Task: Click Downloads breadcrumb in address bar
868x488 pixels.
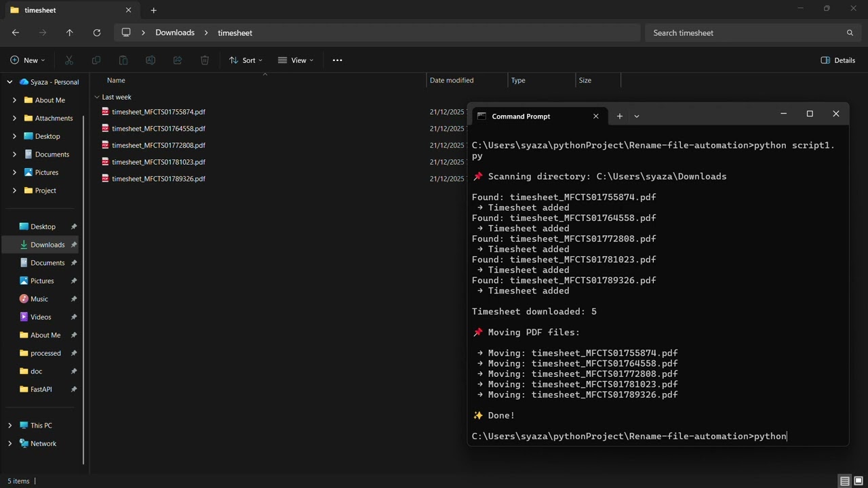Action: pos(175,33)
